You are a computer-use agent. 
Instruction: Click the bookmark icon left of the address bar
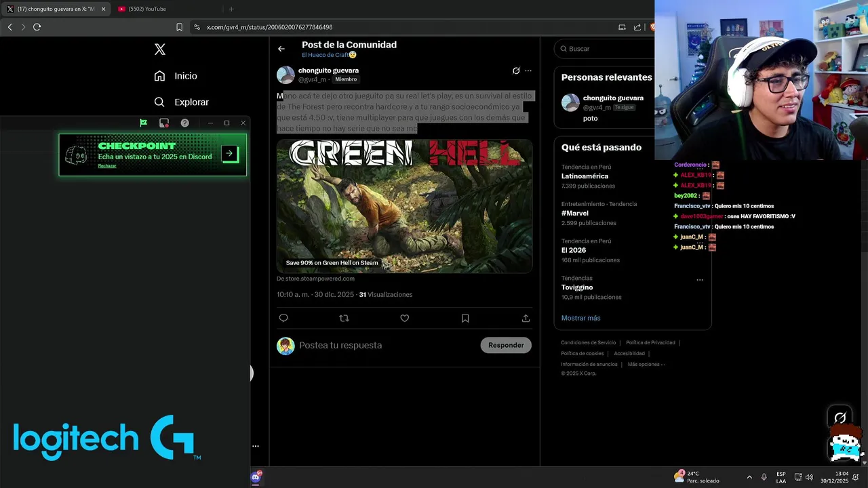coord(180,27)
